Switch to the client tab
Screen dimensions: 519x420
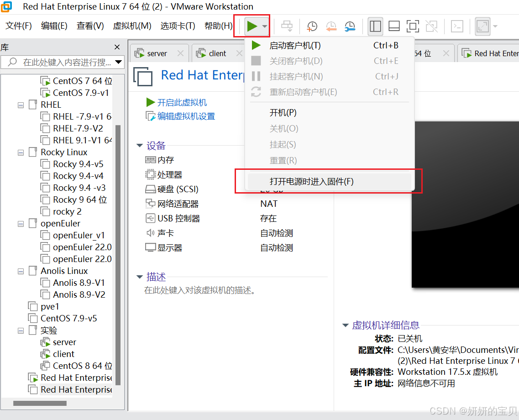pos(217,53)
